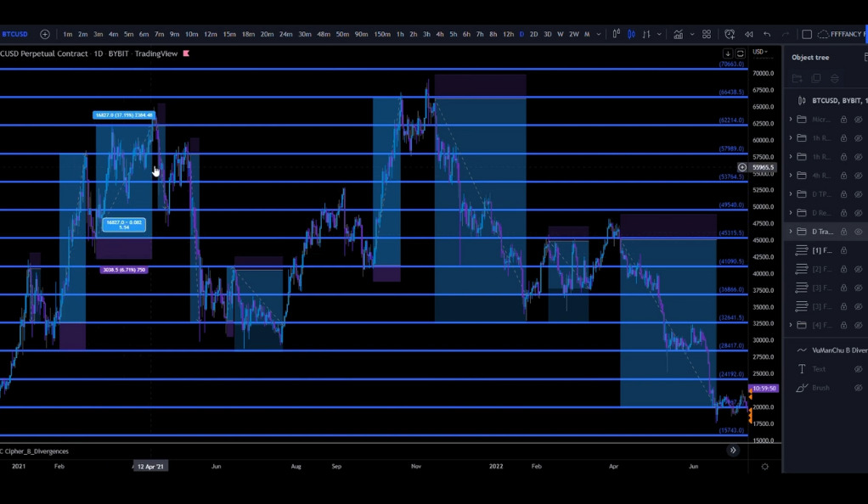The image size is (868, 504).
Task: Select the BTCUSD, BYBIT row in Object tree
Action: 826,101
